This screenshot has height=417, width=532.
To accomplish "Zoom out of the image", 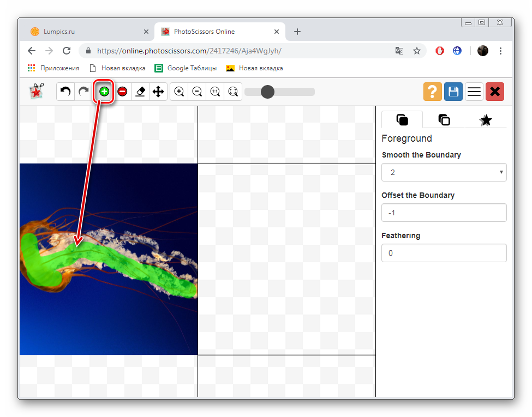I will [x=197, y=92].
